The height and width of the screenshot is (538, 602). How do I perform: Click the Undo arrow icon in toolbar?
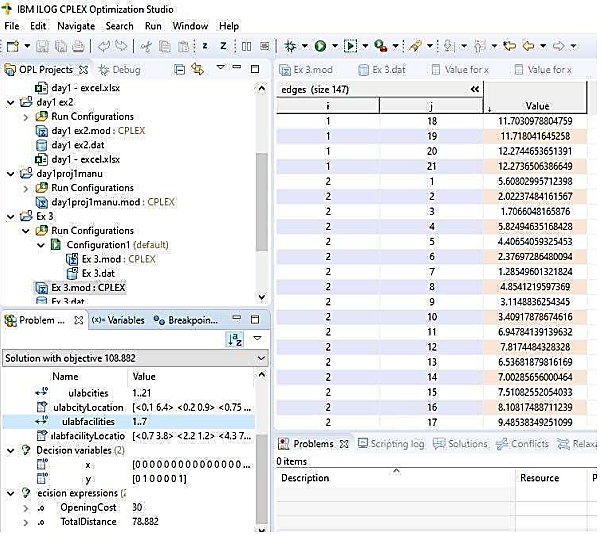pos(103,46)
